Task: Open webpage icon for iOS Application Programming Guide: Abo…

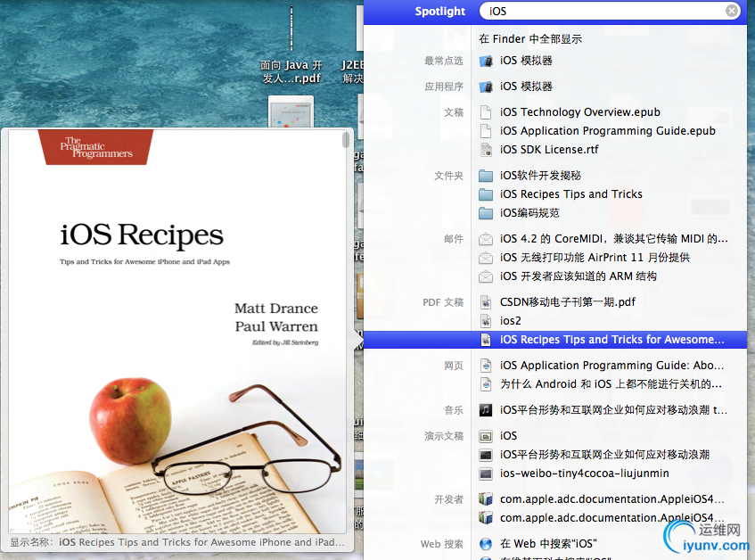Action: point(486,366)
